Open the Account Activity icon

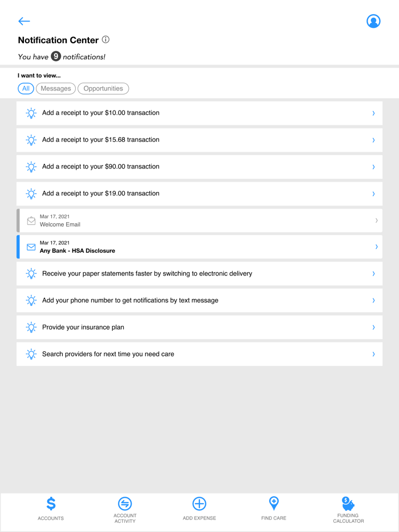coord(125,504)
